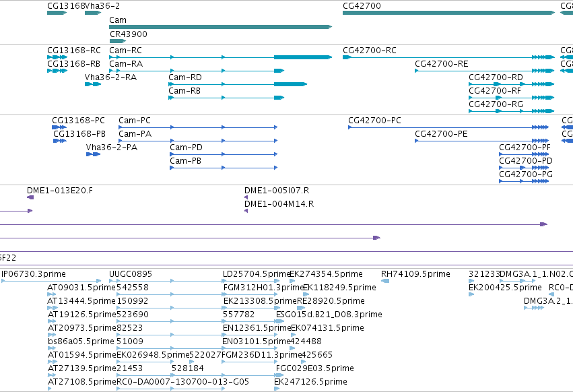This screenshot has width=573, height=392.
Task: Select the EN12361.5prime EST label
Action: (x=257, y=329)
